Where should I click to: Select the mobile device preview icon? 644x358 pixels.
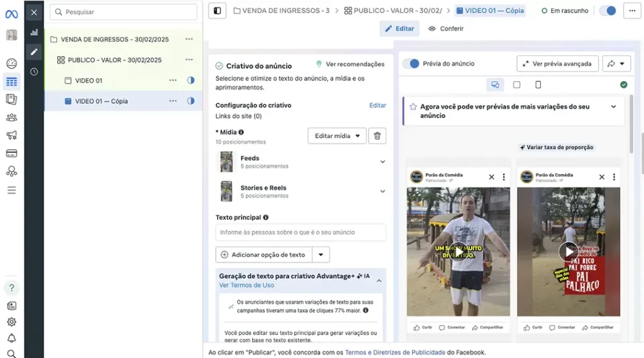pyautogui.click(x=538, y=85)
